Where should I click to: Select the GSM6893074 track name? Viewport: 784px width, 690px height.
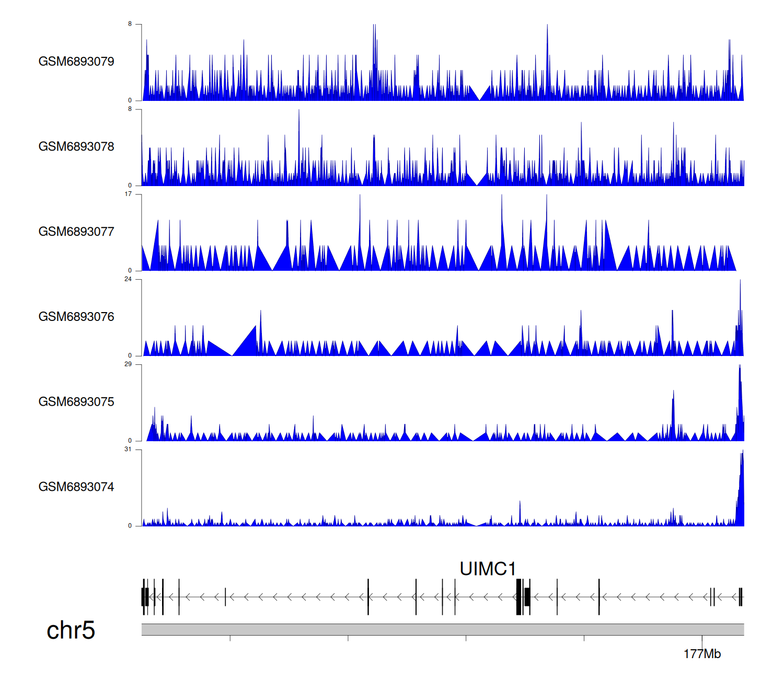76,487
